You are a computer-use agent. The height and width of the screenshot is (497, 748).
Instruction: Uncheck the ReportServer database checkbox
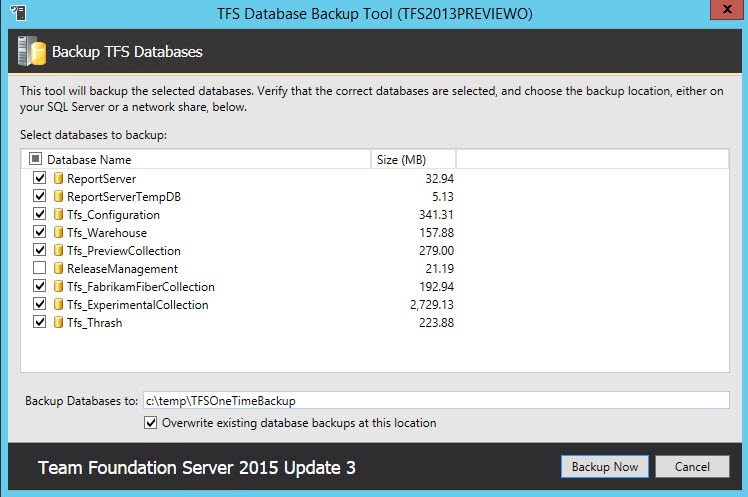click(40, 178)
